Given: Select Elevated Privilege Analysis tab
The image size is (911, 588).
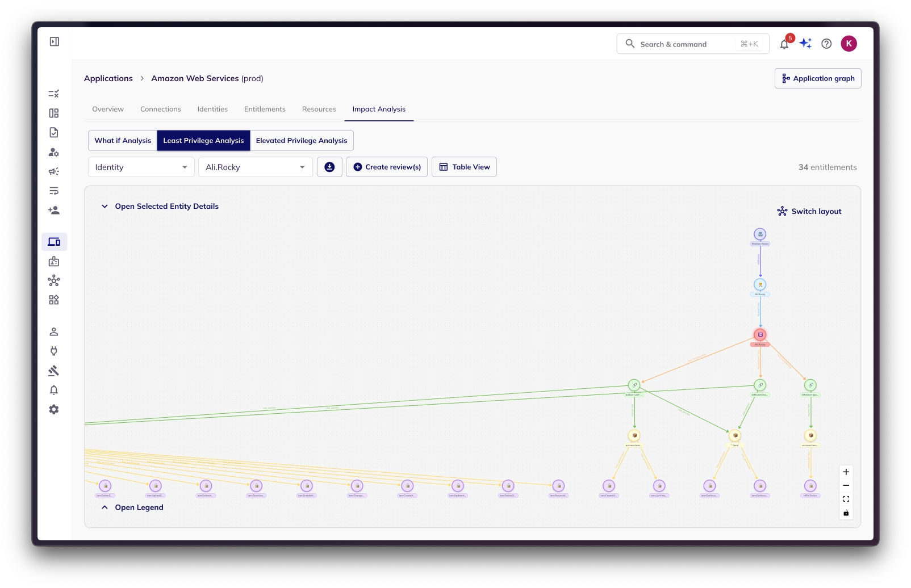Looking at the screenshot, I should pyautogui.click(x=302, y=141).
